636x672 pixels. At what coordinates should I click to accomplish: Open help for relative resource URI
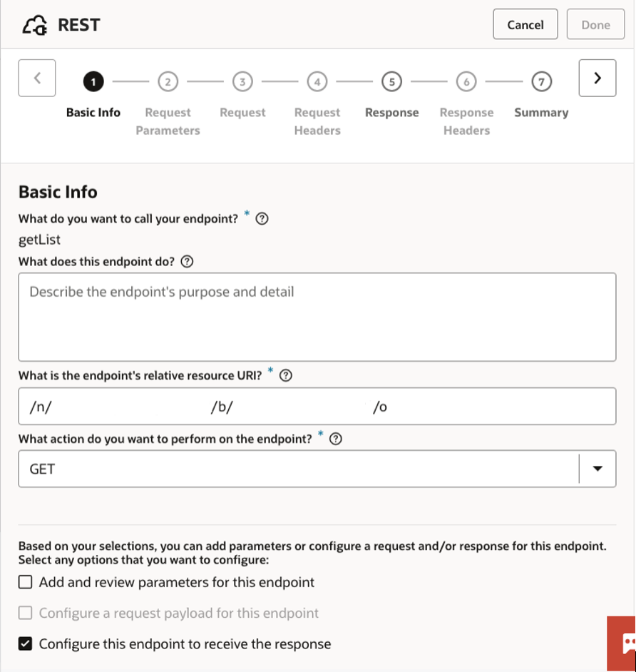286,376
